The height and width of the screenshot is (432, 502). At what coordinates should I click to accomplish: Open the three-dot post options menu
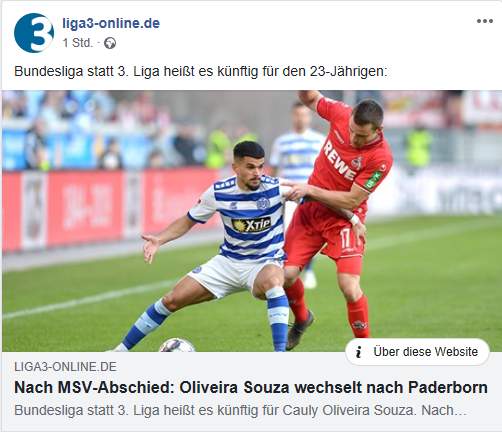(485, 21)
